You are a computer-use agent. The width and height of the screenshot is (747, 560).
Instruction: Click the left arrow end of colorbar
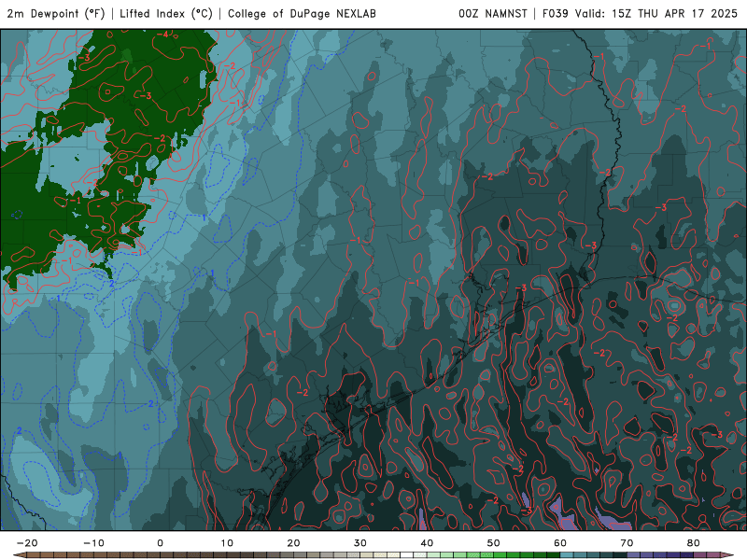click(19, 555)
